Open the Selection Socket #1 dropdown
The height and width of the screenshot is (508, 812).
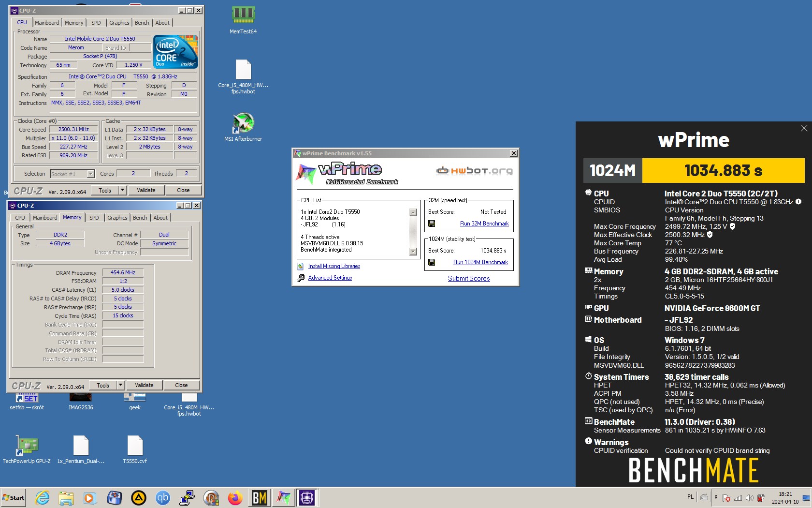pyautogui.click(x=90, y=174)
